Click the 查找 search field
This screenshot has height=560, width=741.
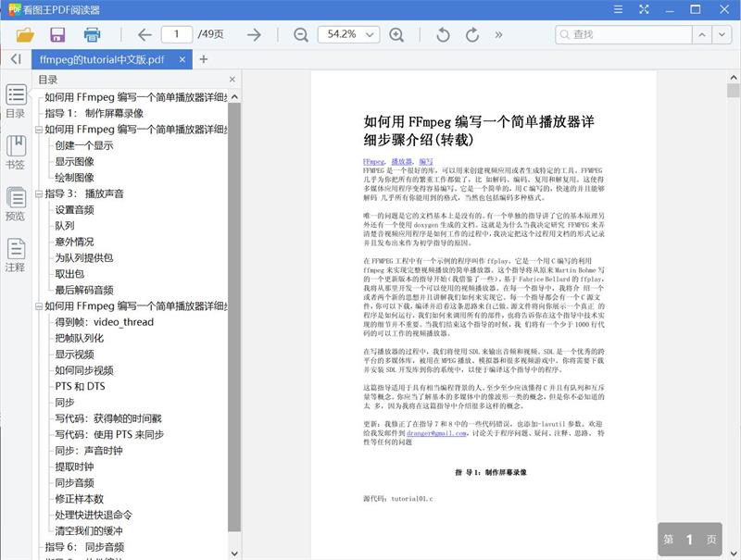[x=623, y=34]
